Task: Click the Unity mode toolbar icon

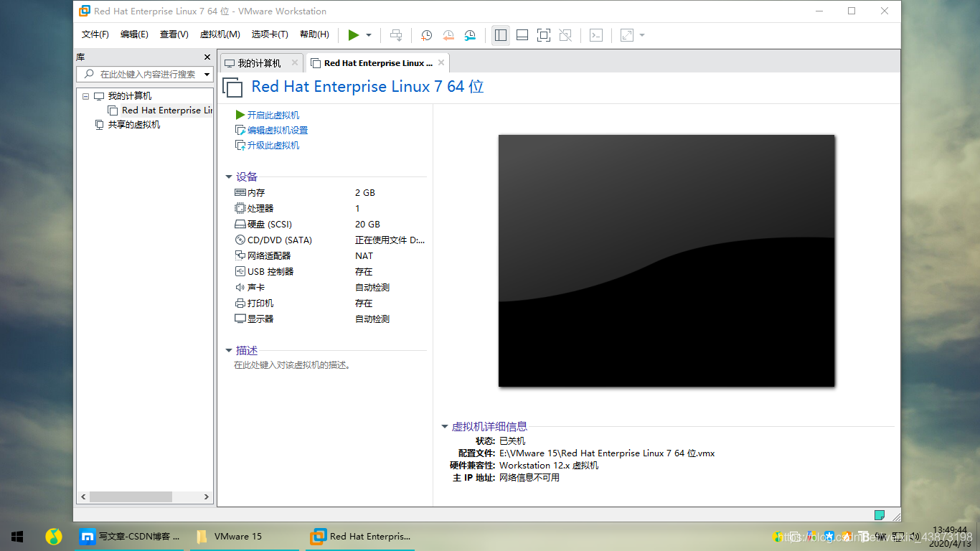Action: [x=565, y=34]
